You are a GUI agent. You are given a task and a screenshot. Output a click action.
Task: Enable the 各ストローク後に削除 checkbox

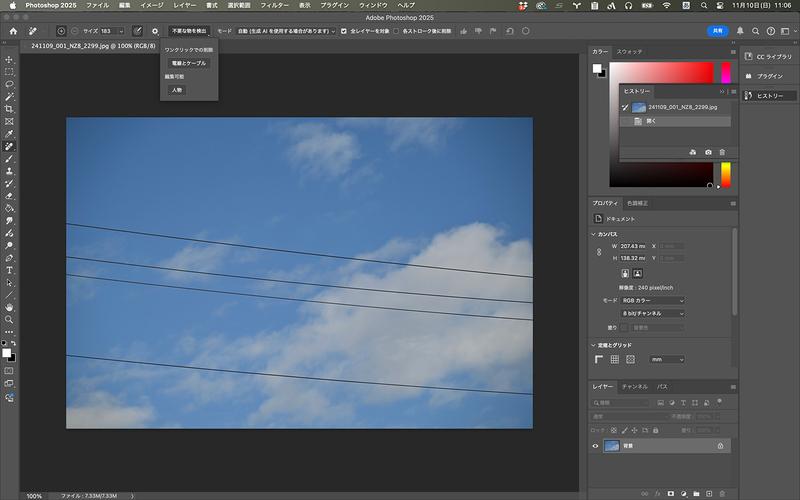[396, 31]
